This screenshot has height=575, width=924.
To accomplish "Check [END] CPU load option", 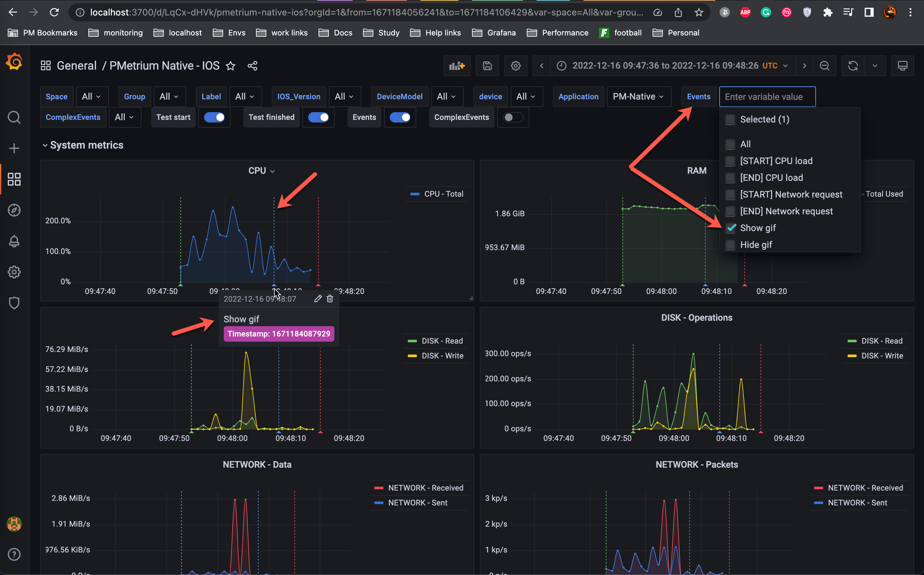I will [x=730, y=178].
